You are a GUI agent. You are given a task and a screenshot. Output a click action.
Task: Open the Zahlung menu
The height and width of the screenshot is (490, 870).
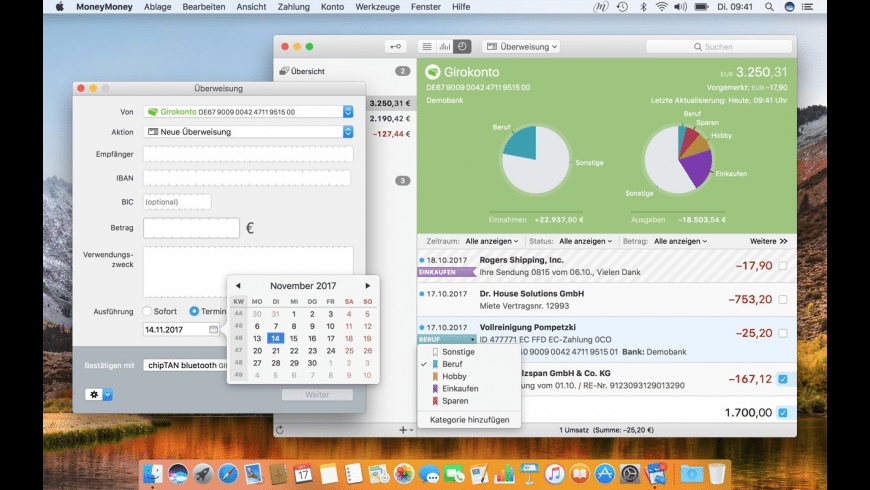click(294, 7)
